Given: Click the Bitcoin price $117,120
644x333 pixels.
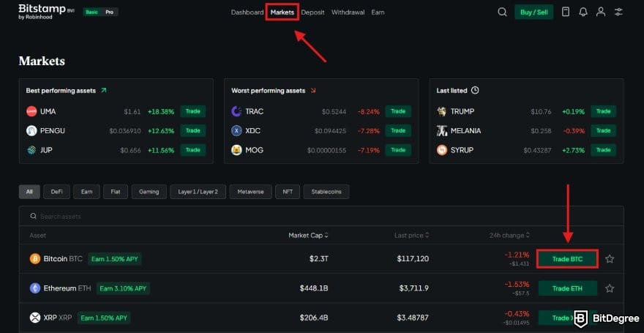Looking at the screenshot, I should [413, 259].
